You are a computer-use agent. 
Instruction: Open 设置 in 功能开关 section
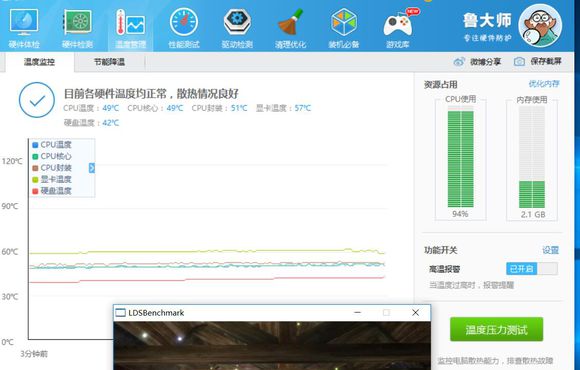(x=550, y=250)
